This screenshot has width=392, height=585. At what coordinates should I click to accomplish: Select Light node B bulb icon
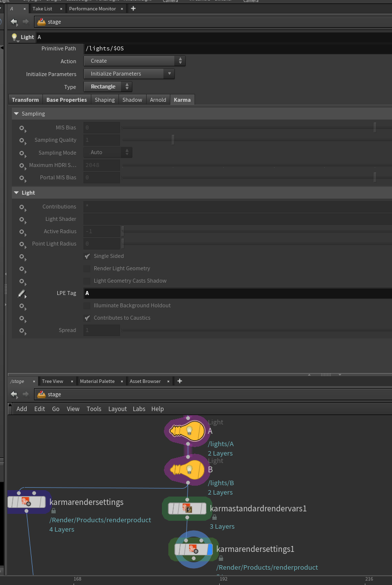188,470
